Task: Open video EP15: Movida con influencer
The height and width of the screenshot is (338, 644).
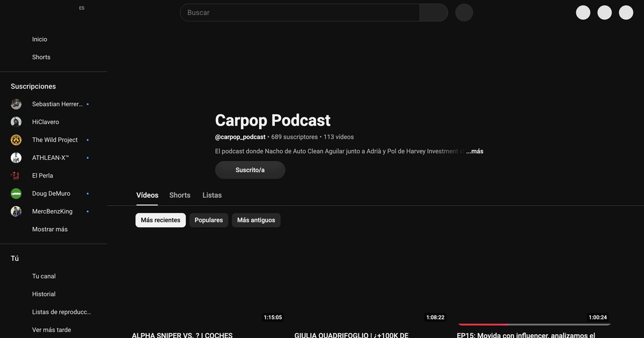Action: [x=526, y=335]
